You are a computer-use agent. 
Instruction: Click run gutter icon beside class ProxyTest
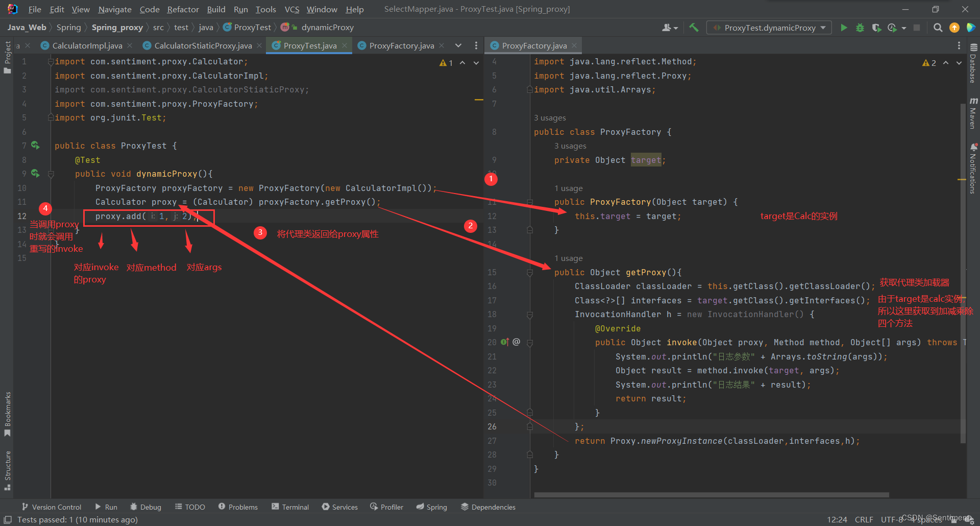[x=35, y=146]
